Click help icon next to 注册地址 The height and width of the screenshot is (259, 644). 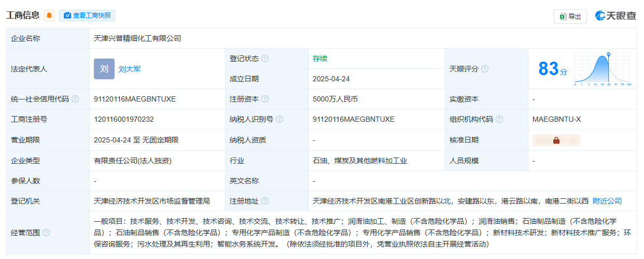265,201
